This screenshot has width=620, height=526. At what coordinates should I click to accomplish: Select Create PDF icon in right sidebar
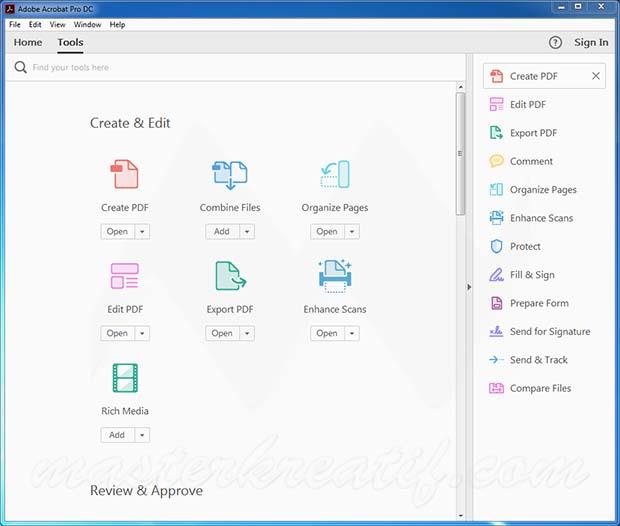click(496, 76)
